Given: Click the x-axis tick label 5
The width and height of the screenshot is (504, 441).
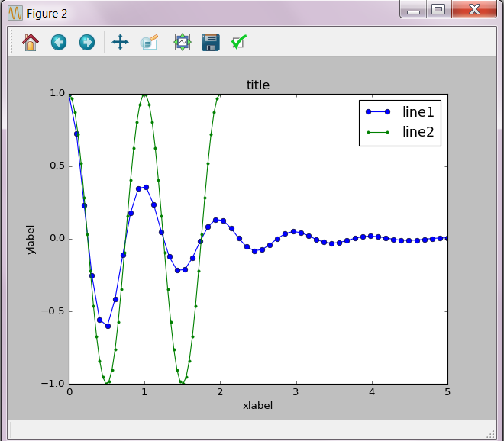Looking at the screenshot, I should pos(447,392).
